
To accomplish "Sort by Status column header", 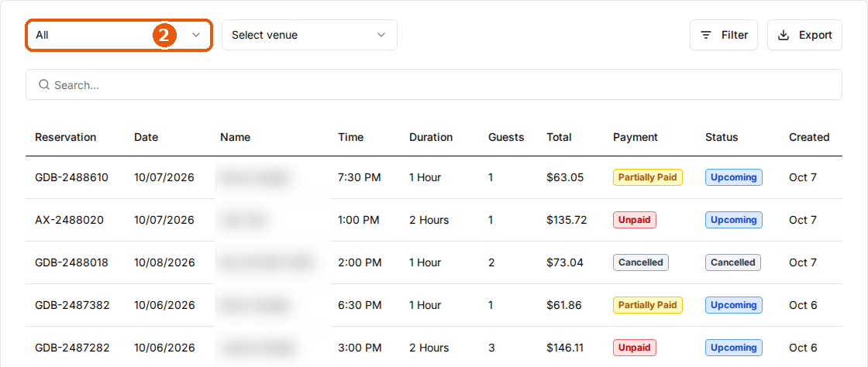I will [722, 137].
